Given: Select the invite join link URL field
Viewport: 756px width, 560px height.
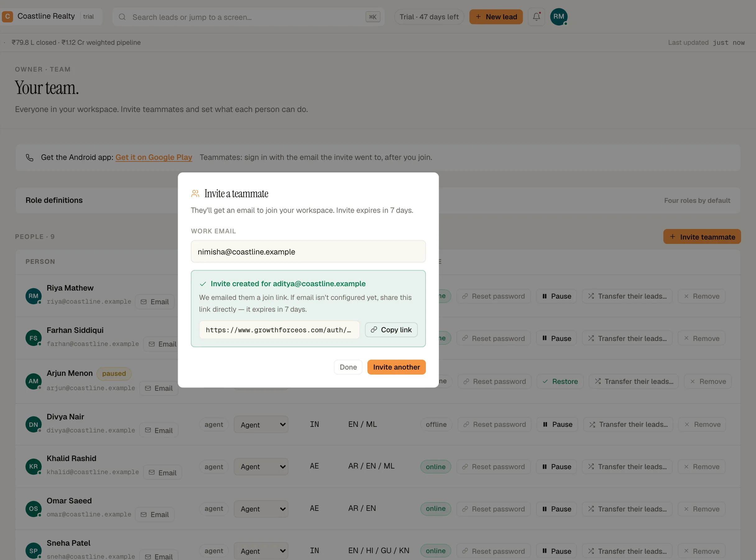Looking at the screenshot, I should (x=279, y=330).
